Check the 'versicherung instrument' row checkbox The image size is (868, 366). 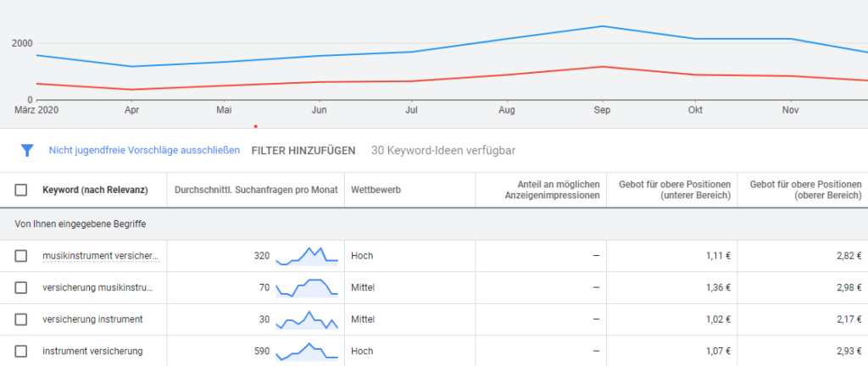pos(21,319)
